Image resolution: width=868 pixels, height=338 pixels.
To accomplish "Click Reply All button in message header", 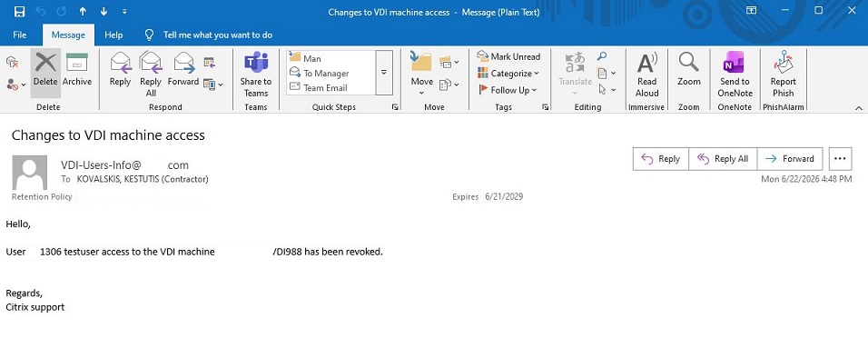I will coord(723,159).
